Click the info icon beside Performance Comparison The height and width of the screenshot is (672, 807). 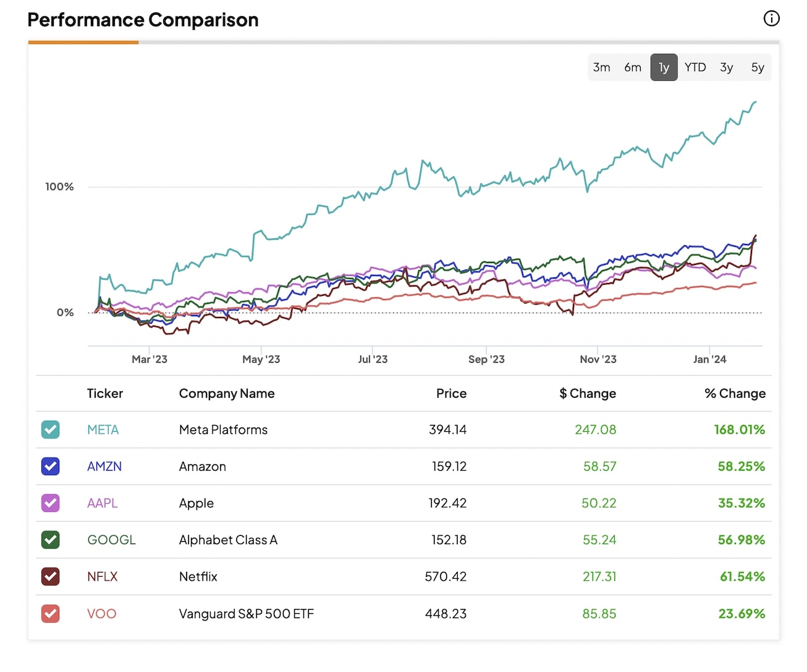pos(771,19)
